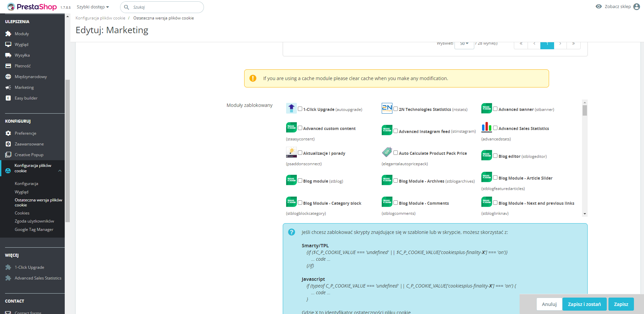Click the Szukaj search field
Screen dimensions: 644x314
(x=162, y=7)
